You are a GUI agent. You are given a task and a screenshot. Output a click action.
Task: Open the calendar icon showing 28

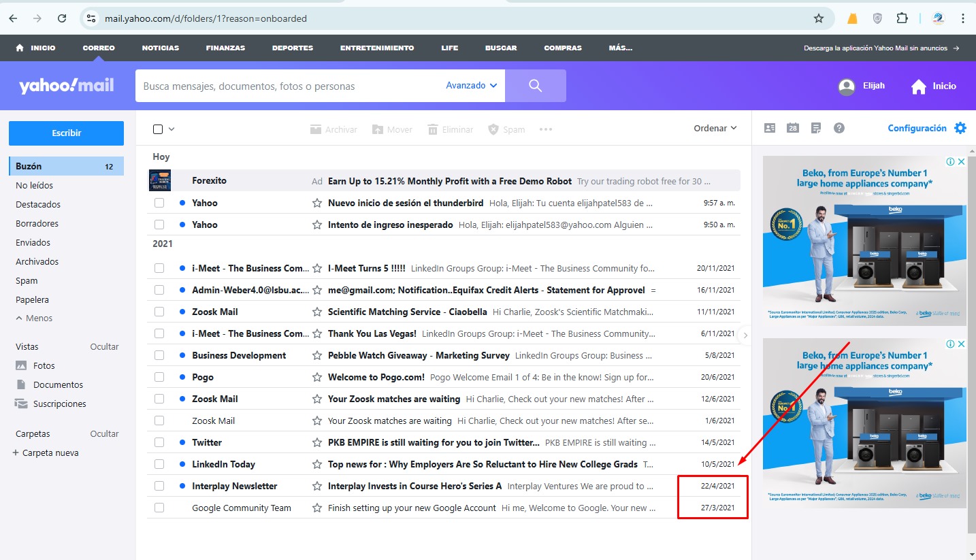[x=793, y=128]
